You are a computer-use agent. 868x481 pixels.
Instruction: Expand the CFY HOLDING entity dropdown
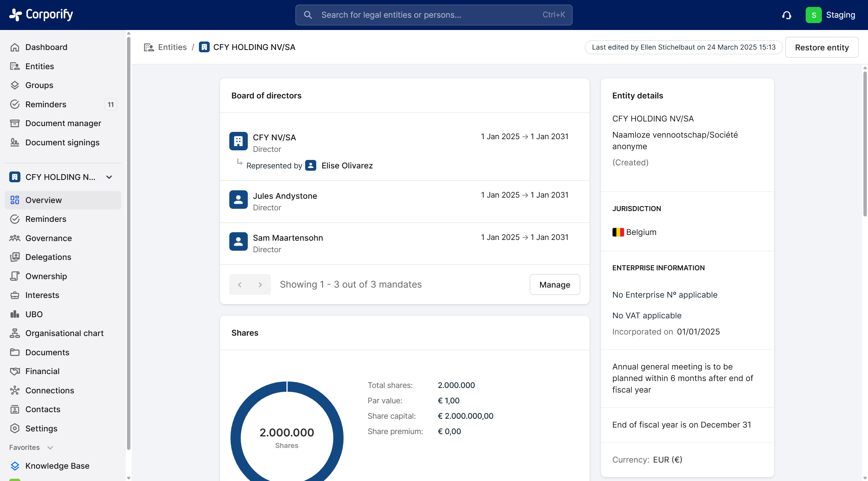click(109, 177)
